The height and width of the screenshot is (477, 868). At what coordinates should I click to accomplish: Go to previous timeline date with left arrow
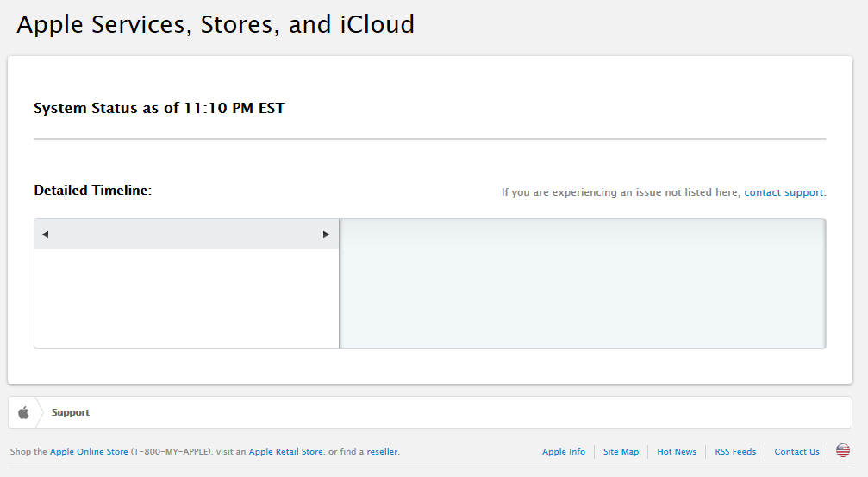[x=45, y=235]
